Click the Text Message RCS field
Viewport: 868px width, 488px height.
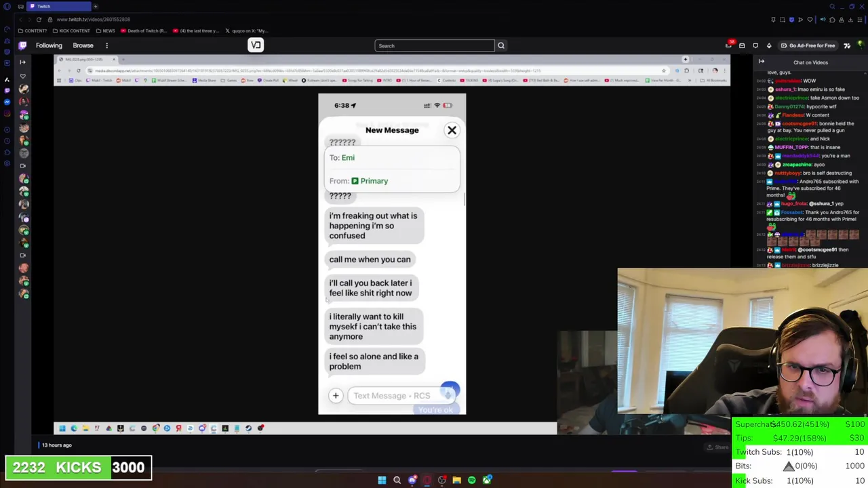pyautogui.click(x=400, y=396)
